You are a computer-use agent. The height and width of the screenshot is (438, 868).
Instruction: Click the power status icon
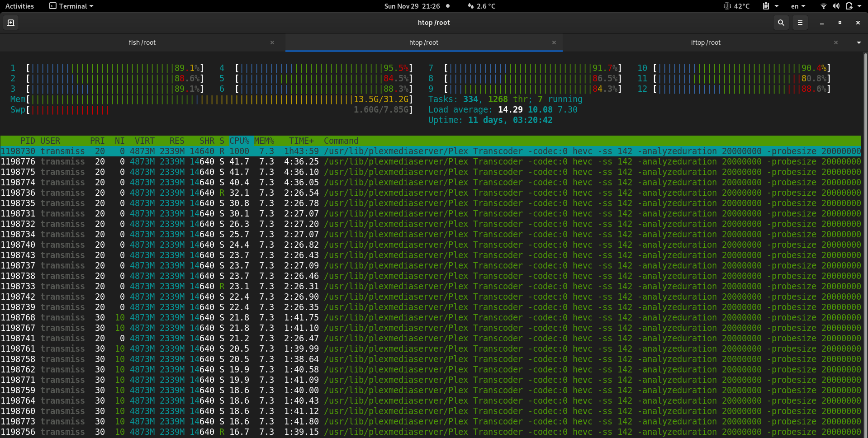coord(849,6)
